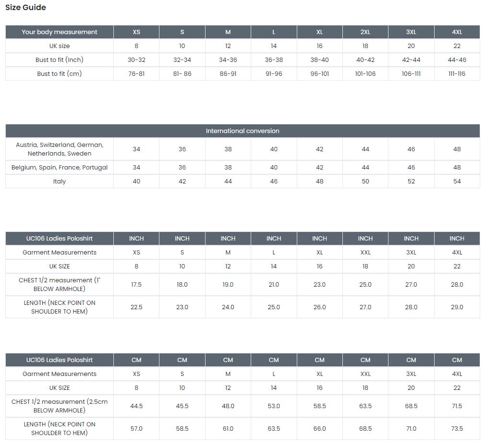This screenshot has height=448, width=485.
Task: Click chest cm value "71.5"
Action: pos(457,406)
